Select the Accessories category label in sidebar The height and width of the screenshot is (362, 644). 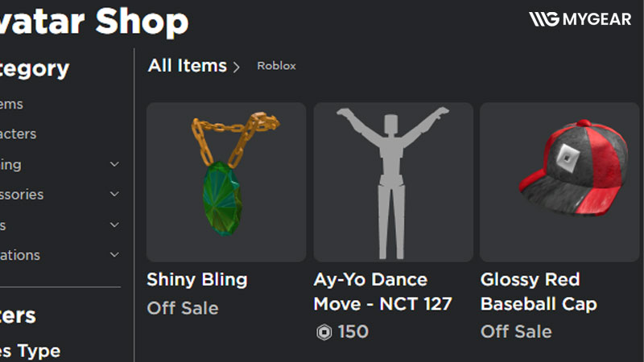click(x=22, y=194)
